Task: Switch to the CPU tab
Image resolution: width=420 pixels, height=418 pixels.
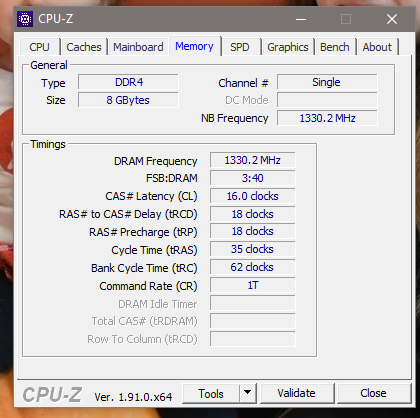Action: tap(40, 47)
